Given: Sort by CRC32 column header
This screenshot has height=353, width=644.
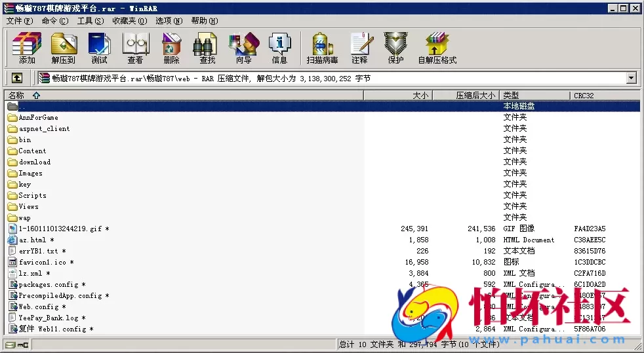Looking at the screenshot, I should tap(605, 96).
